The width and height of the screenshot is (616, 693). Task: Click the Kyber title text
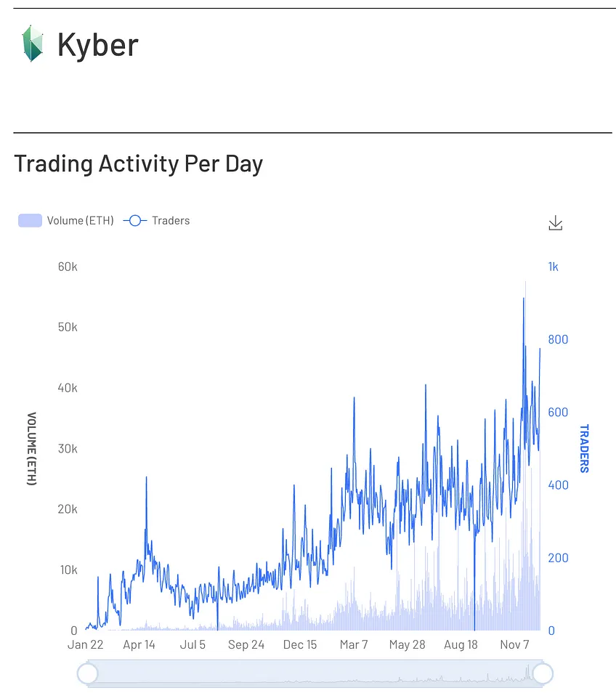click(x=97, y=44)
